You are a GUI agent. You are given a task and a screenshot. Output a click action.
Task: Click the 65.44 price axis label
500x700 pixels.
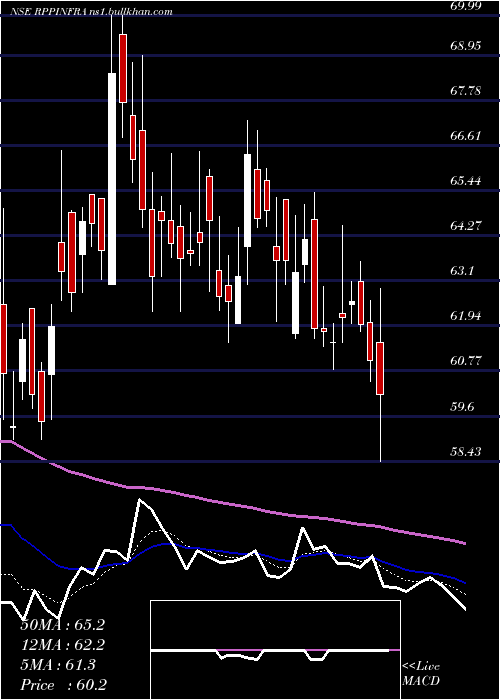(x=465, y=181)
